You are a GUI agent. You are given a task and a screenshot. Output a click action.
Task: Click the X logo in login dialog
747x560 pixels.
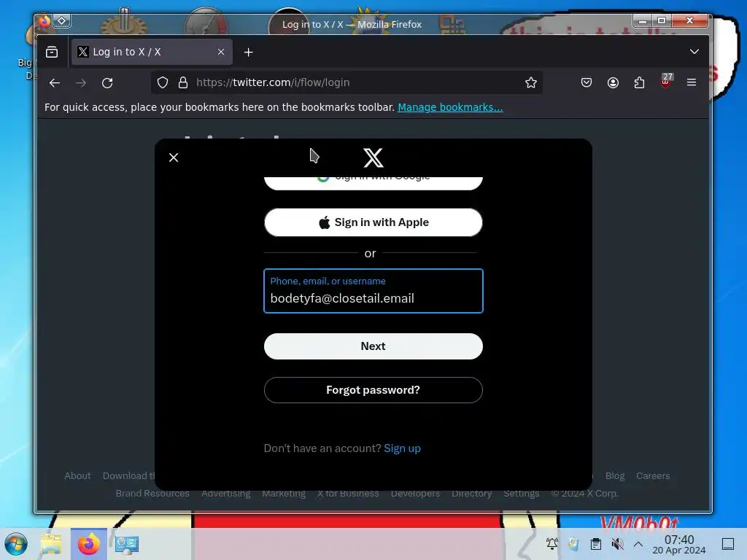tap(373, 157)
